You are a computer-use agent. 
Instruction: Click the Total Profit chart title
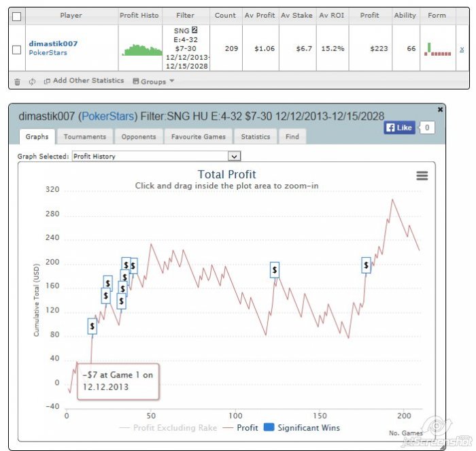(x=226, y=174)
